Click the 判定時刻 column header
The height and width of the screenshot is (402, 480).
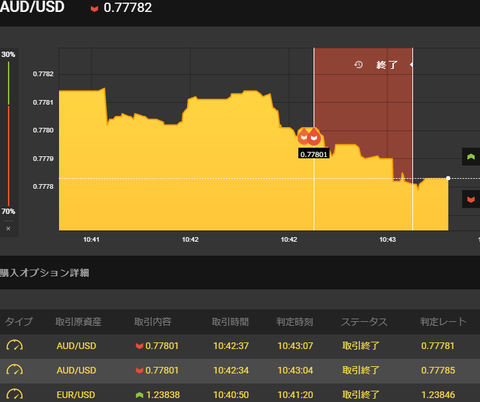(295, 322)
